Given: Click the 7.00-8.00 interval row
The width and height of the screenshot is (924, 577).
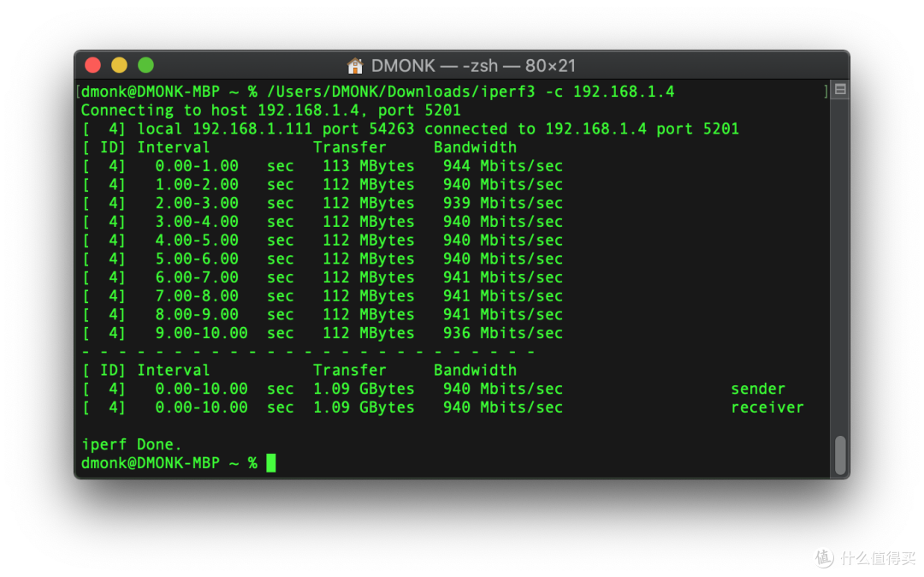Looking at the screenshot, I should (323, 296).
